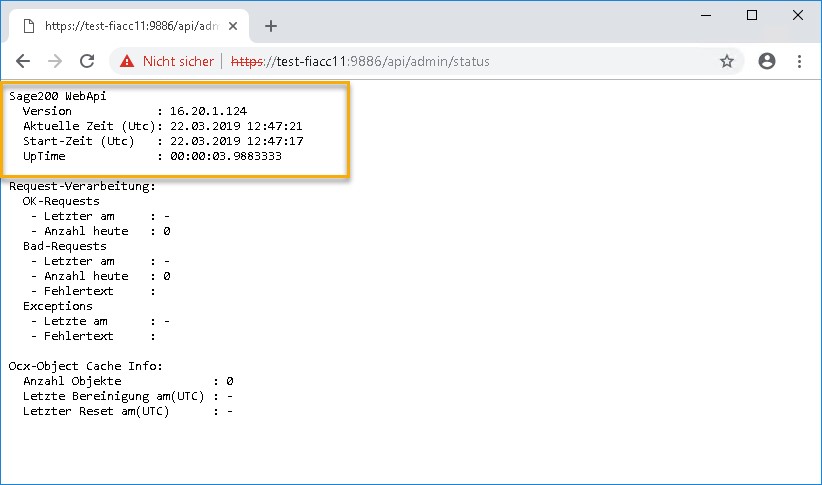The image size is (822, 485).
Task: Click the 'UpTime' label
Action: click(44, 156)
